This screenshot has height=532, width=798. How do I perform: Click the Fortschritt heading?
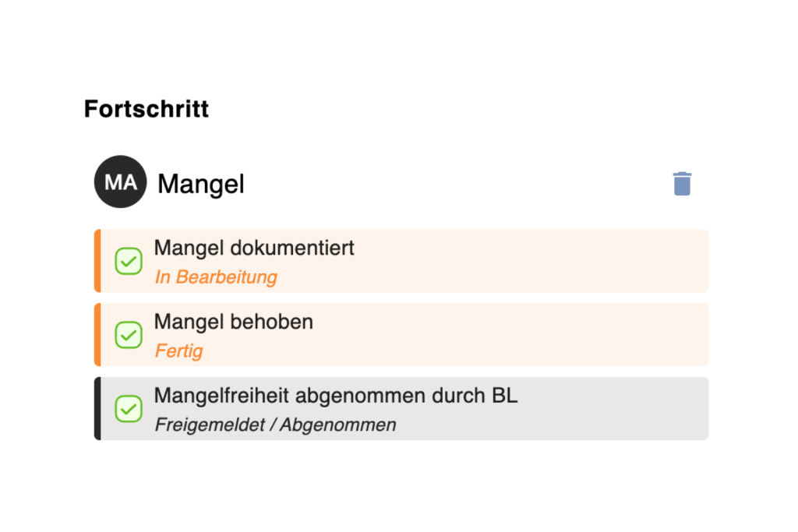147,109
